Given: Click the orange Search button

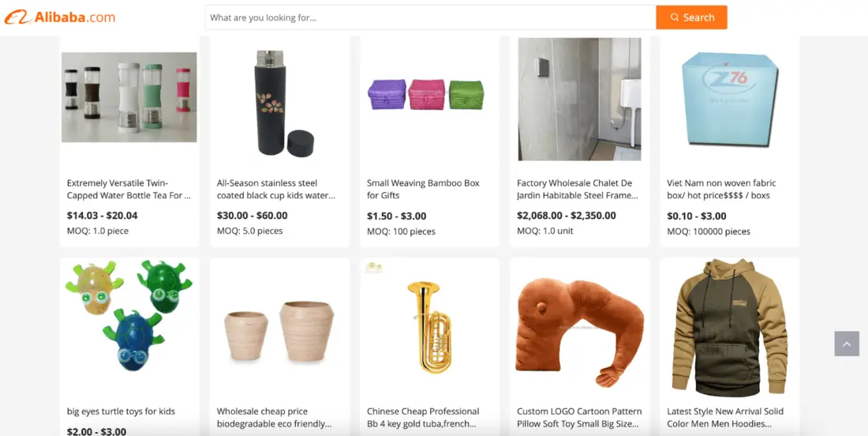Looking at the screenshot, I should point(691,17).
